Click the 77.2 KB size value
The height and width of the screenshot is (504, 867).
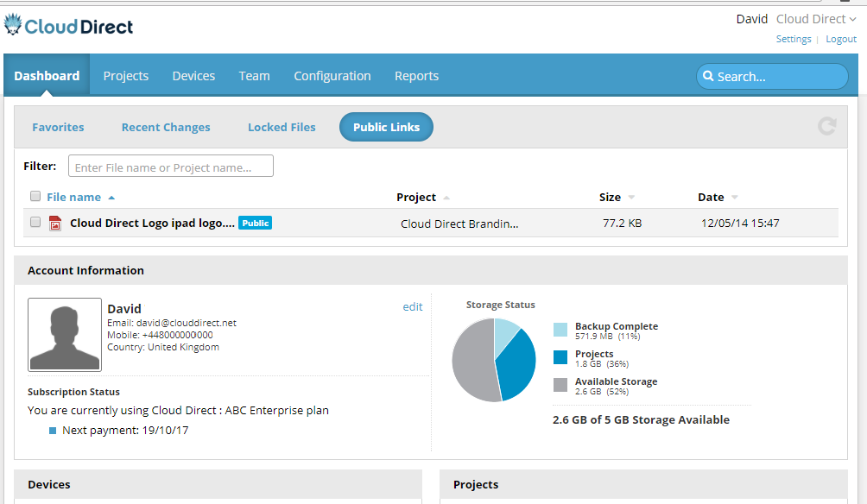622,224
